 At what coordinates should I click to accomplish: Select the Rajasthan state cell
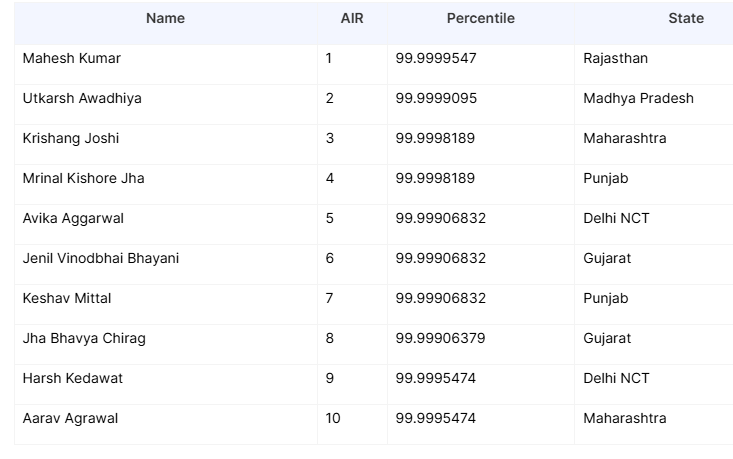click(x=615, y=58)
